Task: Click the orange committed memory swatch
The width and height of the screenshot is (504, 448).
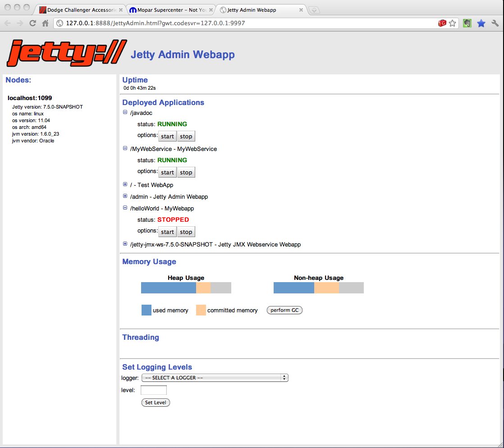Action: (x=201, y=310)
